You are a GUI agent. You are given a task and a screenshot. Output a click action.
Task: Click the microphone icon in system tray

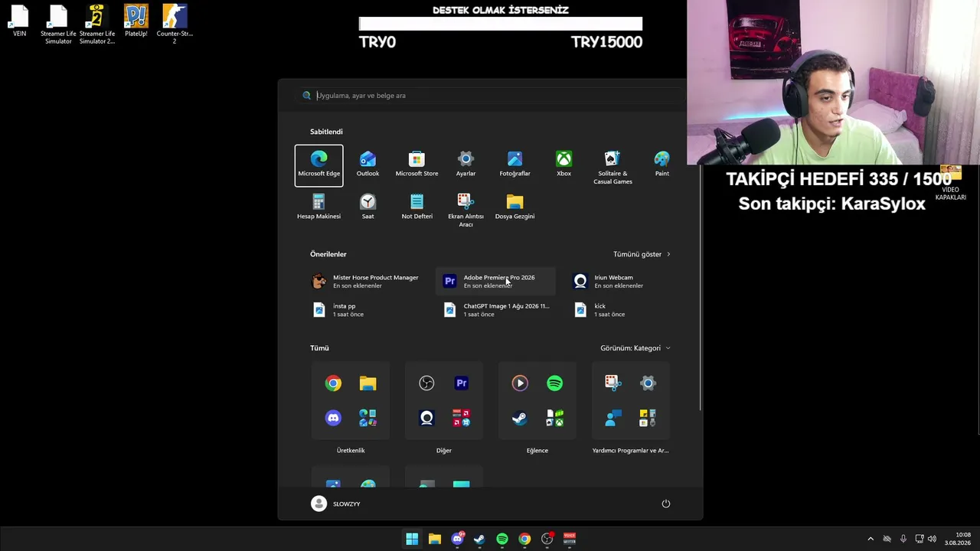pyautogui.click(x=903, y=539)
